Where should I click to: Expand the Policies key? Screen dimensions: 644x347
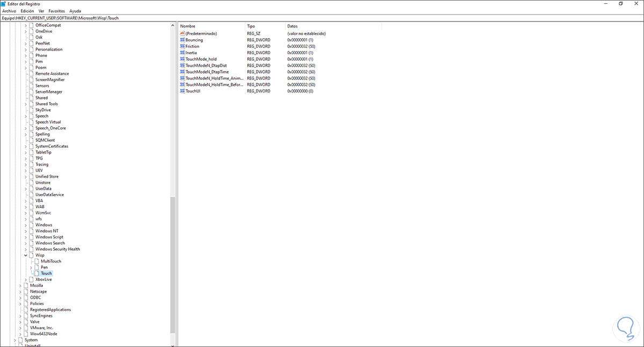point(19,303)
